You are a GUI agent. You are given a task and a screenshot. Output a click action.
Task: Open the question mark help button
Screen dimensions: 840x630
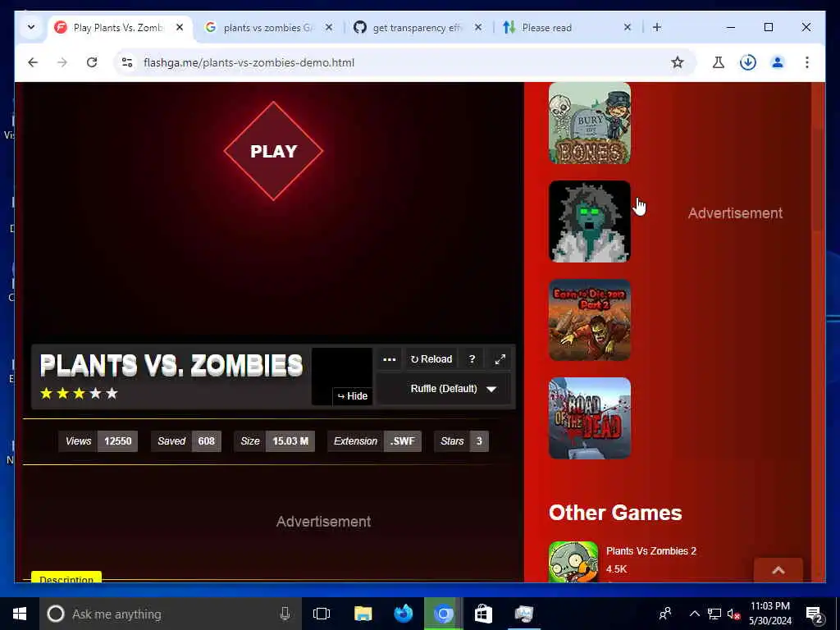[472, 359]
